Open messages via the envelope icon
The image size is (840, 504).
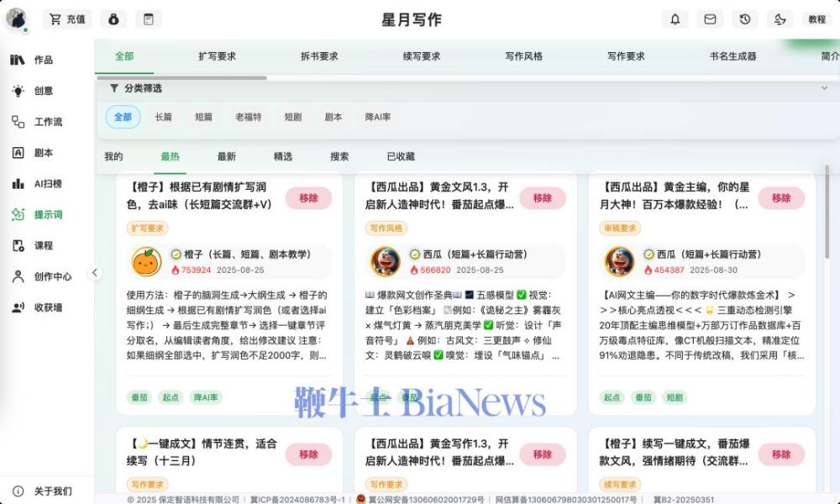point(710,18)
